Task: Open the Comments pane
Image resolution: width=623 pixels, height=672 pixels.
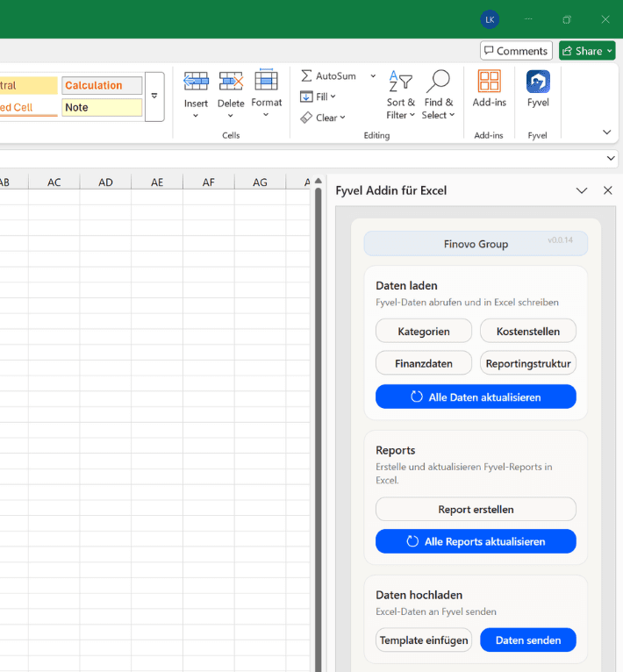Action: point(516,51)
